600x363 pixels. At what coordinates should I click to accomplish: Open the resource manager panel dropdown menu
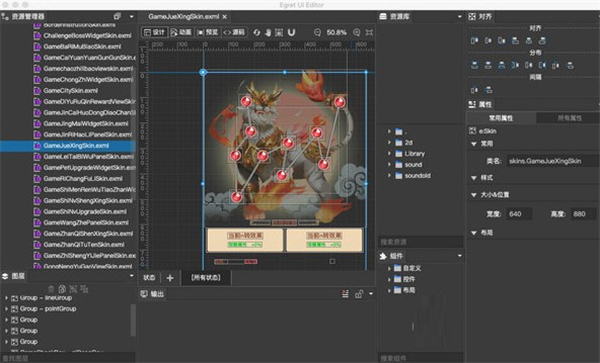(x=132, y=16)
